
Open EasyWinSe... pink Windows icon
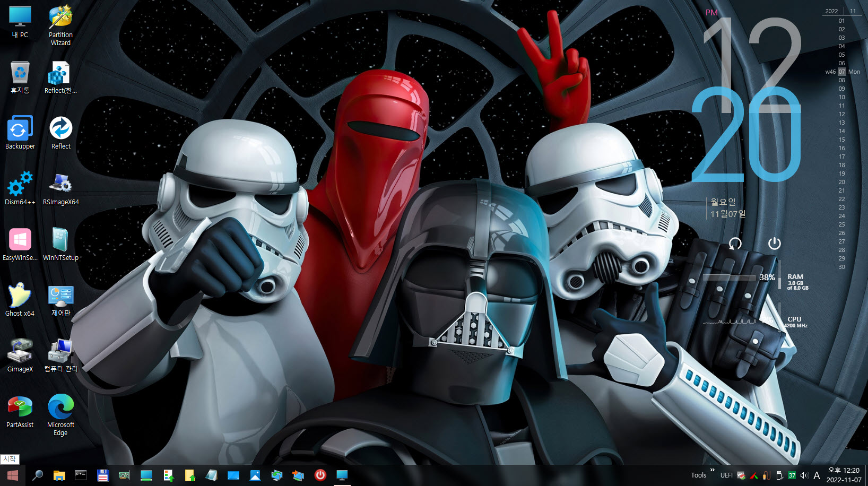[x=20, y=245]
